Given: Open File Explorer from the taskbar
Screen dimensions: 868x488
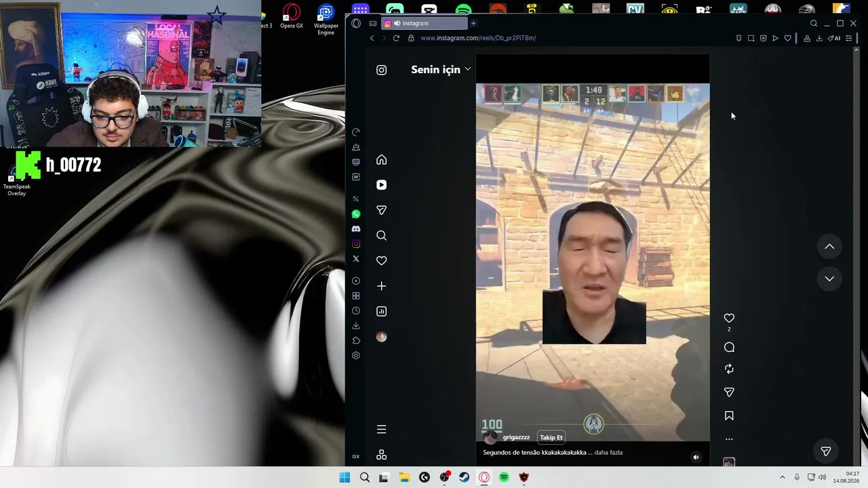Looking at the screenshot, I should (x=405, y=477).
